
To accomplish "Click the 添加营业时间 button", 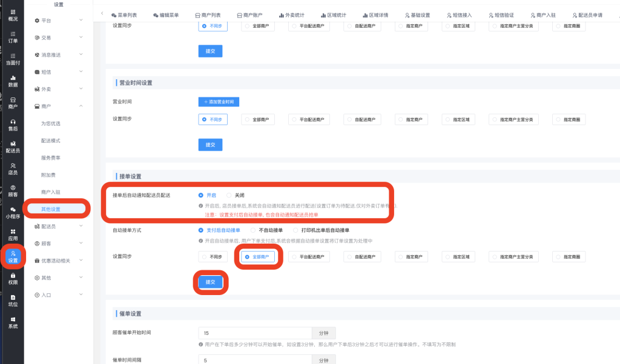I will [x=219, y=102].
